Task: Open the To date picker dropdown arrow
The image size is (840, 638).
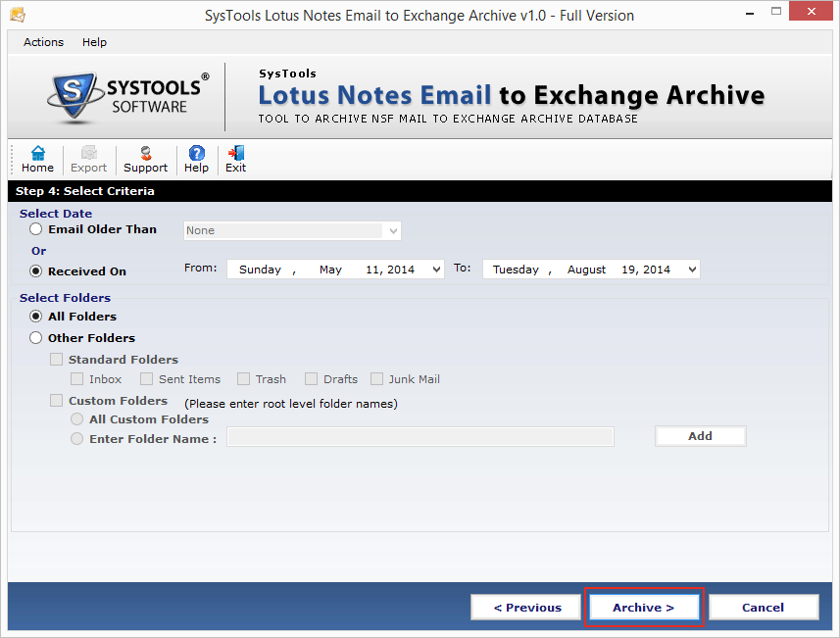Action: click(x=692, y=270)
